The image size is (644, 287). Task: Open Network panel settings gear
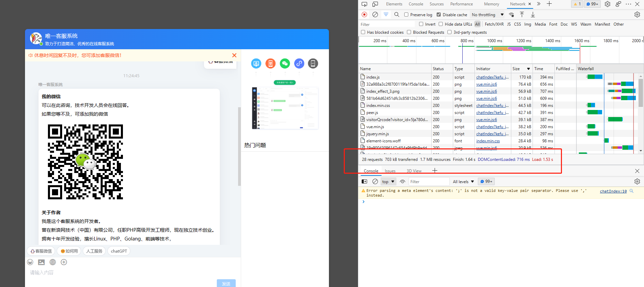pyautogui.click(x=637, y=15)
